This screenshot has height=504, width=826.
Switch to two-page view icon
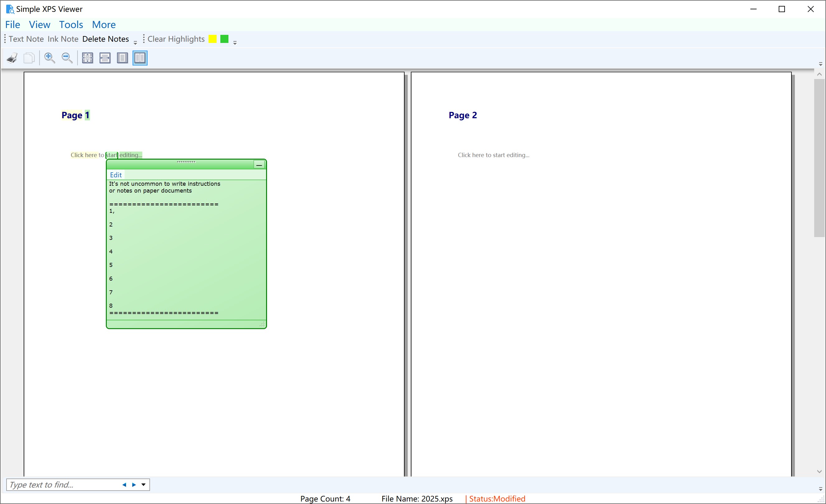tap(140, 58)
